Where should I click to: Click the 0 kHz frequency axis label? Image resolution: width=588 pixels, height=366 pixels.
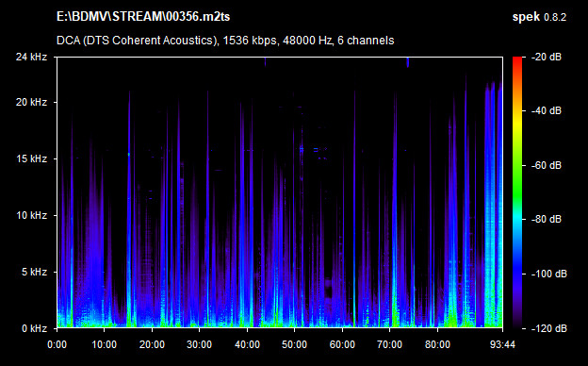pos(34,328)
